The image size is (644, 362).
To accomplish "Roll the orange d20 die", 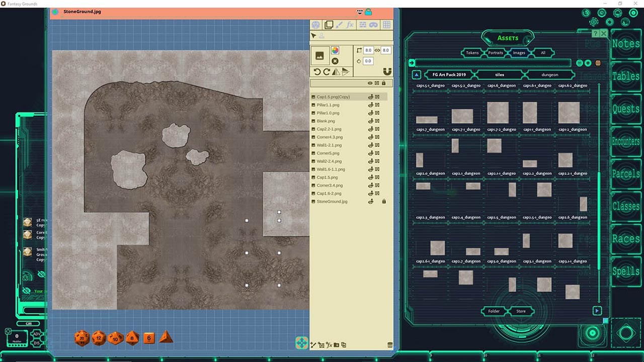I will [80, 338].
